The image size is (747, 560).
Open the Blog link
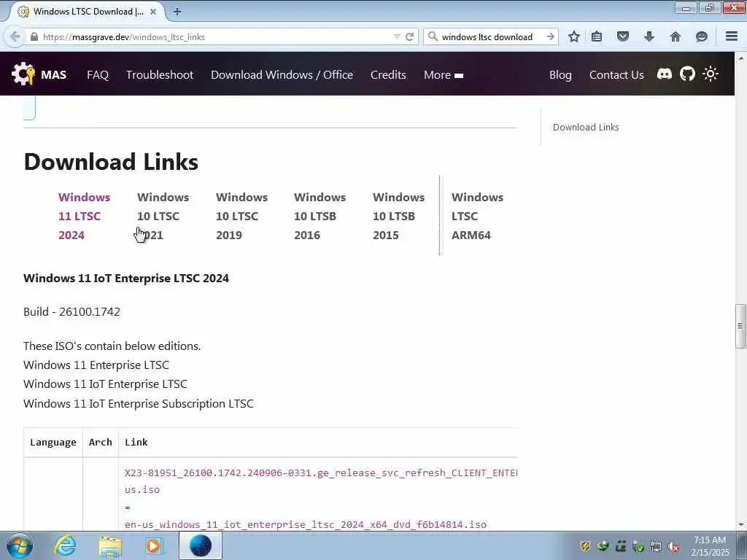pos(560,75)
